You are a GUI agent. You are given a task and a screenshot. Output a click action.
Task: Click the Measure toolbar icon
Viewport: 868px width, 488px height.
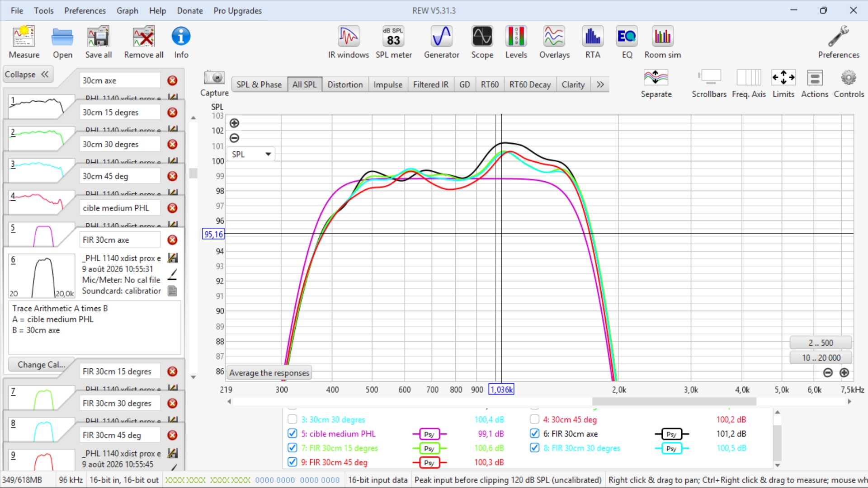click(24, 42)
